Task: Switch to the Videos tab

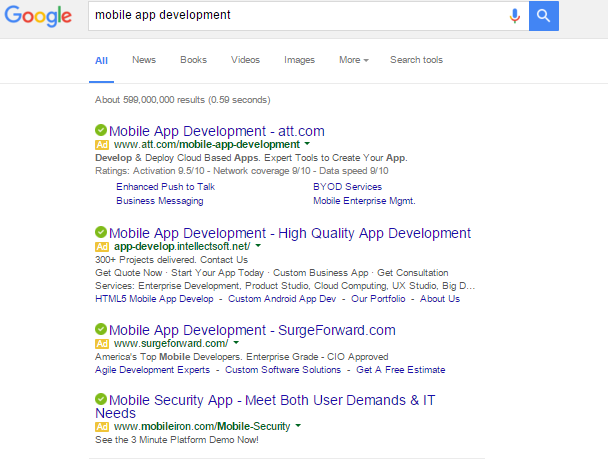Action: coord(245,60)
